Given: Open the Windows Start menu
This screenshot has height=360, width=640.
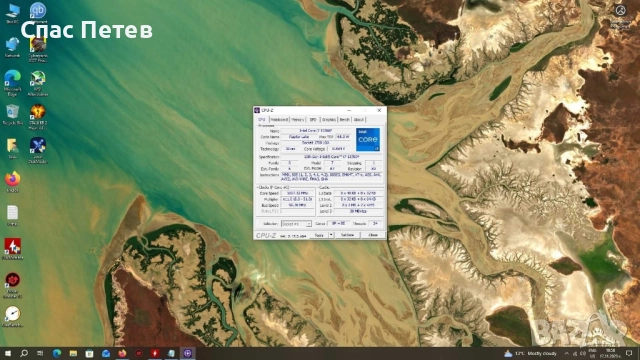Looking at the screenshot, I should [x=8, y=353].
